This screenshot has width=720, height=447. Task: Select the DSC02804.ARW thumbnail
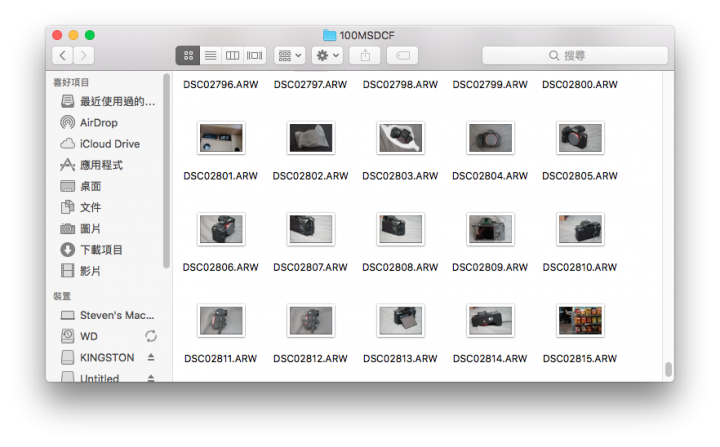[490, 138]
